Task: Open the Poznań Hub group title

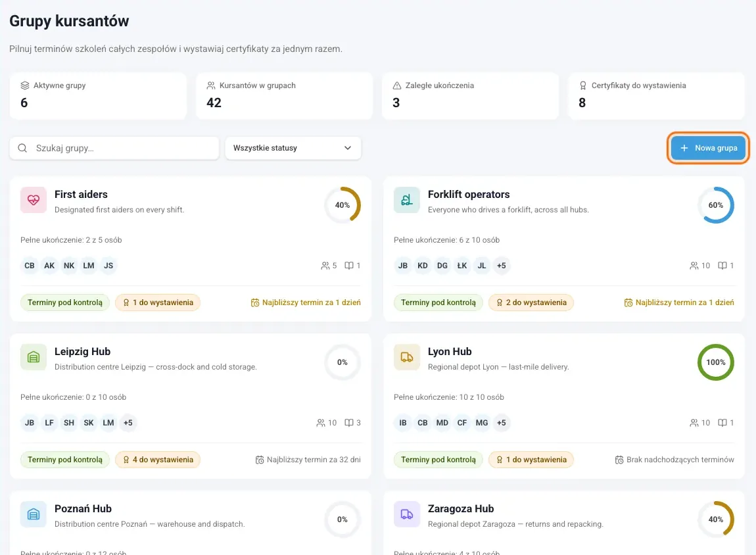Action: point(83,509)
